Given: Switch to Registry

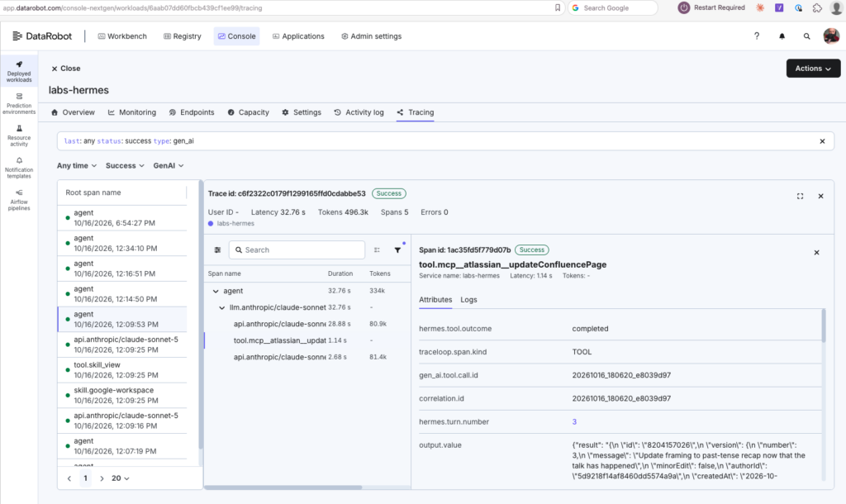Looking at the screenshot, I should [x=183, y=36].
